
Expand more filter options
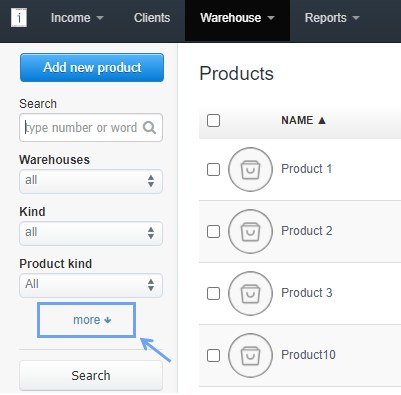(x=92, y=320)
